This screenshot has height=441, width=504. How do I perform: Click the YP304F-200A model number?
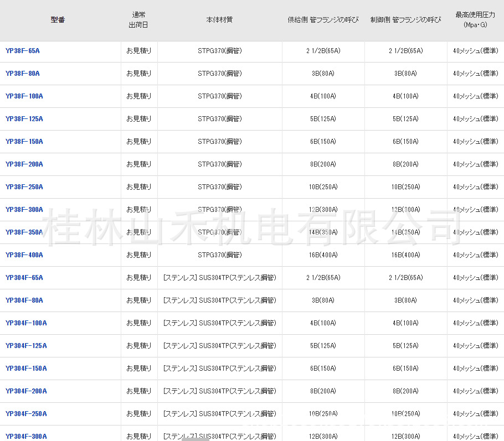click(x=26, y=391)
